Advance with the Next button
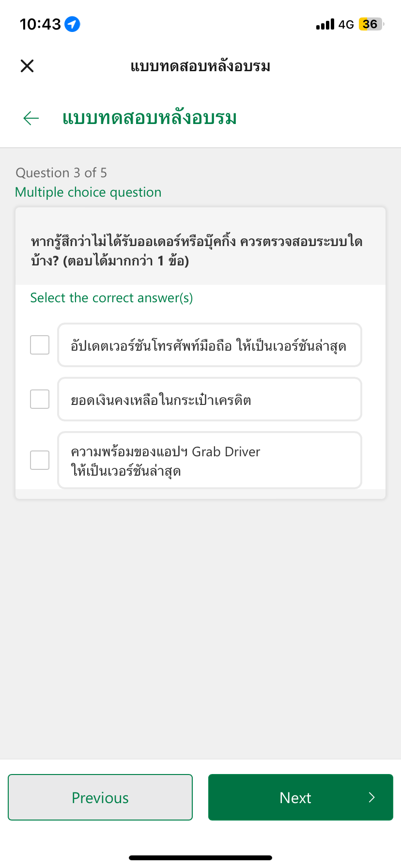 coord(301,797)
